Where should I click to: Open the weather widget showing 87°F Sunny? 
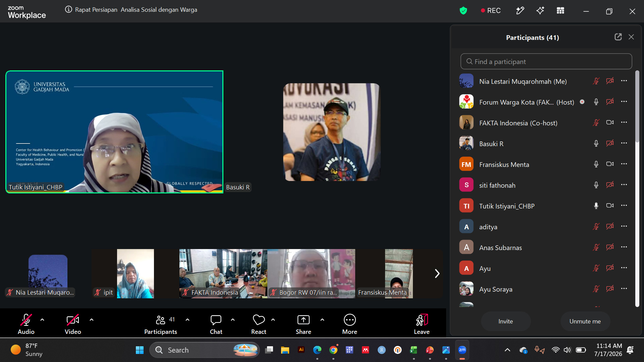point(27,350)
